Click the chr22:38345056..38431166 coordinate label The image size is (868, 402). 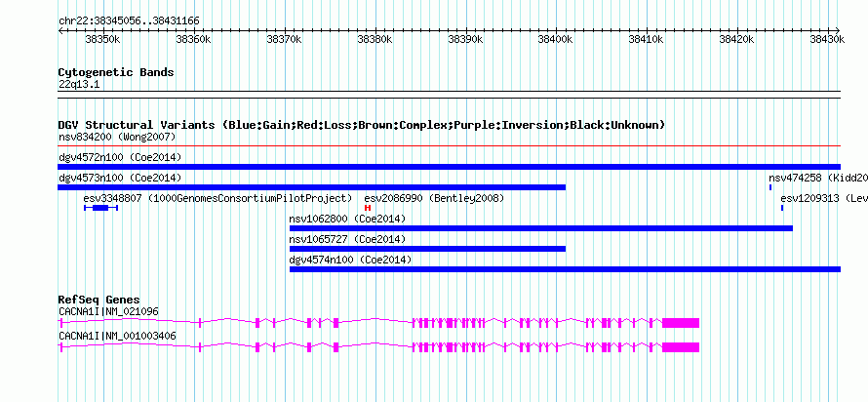(x=129, y=20)
